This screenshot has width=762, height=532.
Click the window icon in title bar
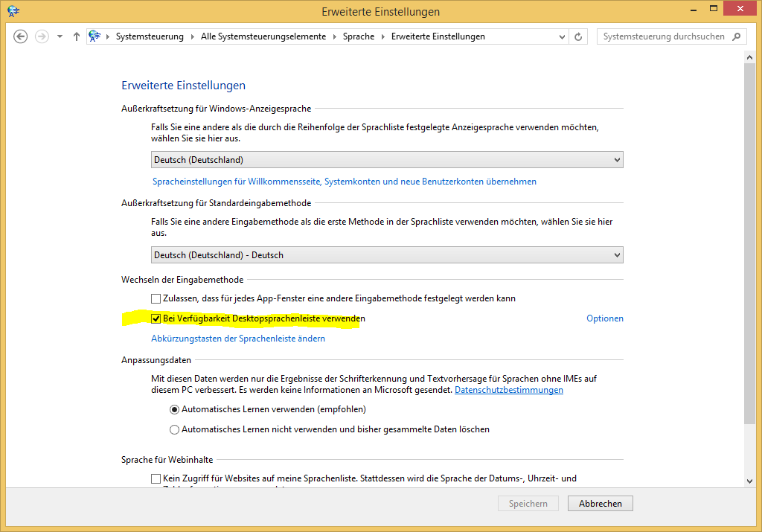[13, 11]
